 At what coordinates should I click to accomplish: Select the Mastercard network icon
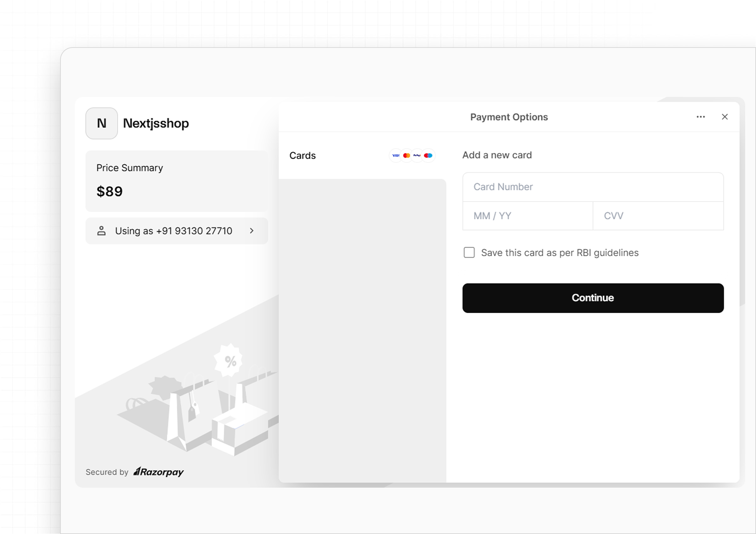point(406,155)
